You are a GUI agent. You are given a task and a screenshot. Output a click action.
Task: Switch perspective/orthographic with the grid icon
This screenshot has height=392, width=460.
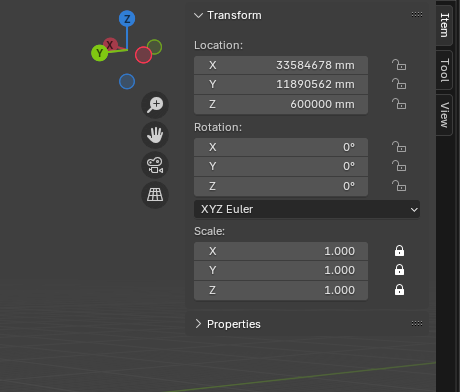click(x=155, y=195)
